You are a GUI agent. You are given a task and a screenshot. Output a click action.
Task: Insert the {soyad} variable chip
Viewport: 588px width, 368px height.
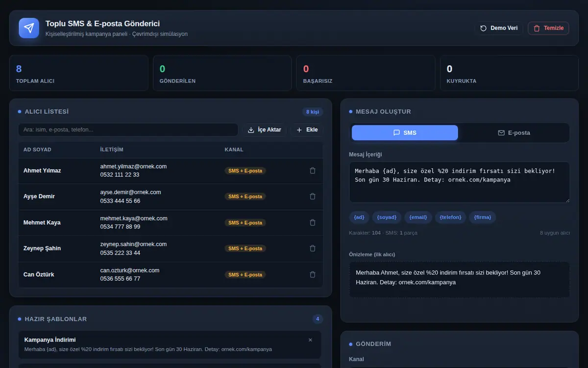coord(387,217)
